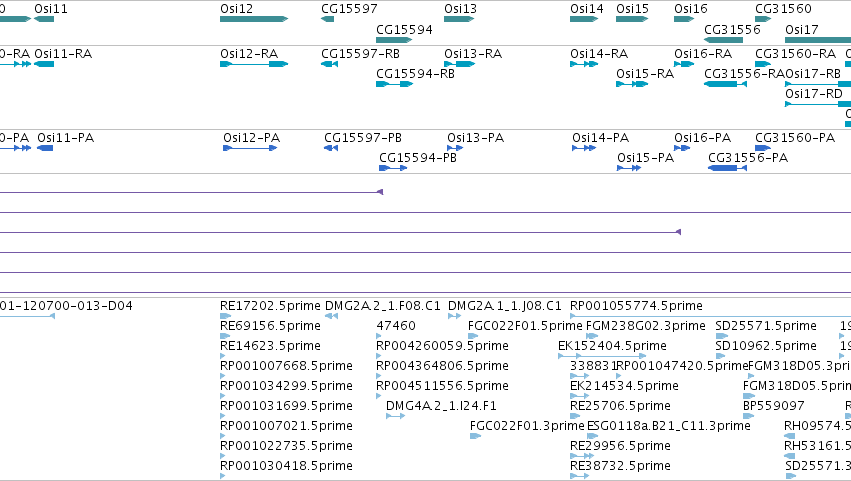This screenshot has width=851, height=481.
Task: Select the RP001007668.5prime EST
Action: point(223,376)
